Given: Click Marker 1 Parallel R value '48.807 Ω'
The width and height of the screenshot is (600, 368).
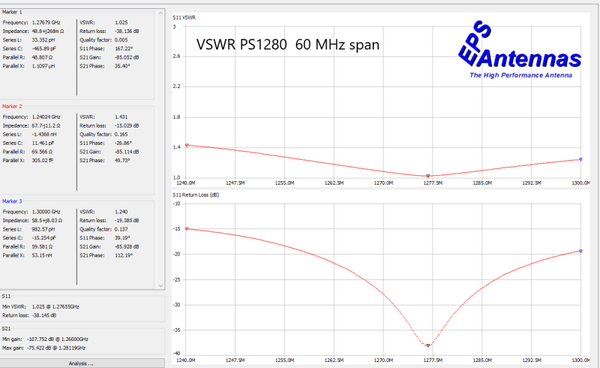Looking at the screenshot, I should (42, 57).
